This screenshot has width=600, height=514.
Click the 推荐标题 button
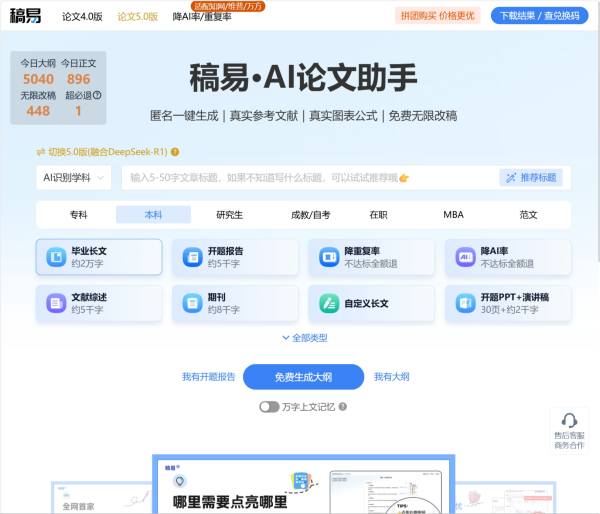click(x=531, y=178)
